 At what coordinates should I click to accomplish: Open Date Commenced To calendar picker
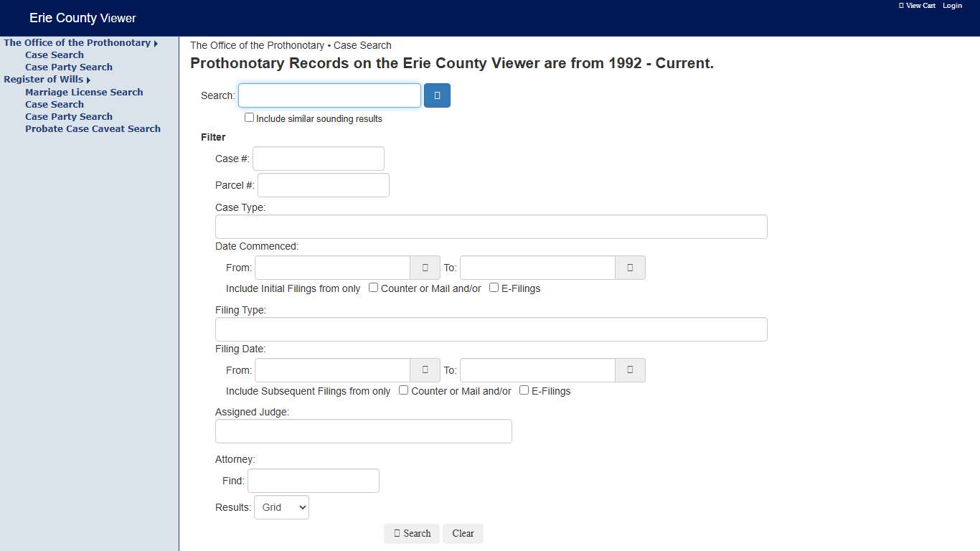click(x=630, y=268)
